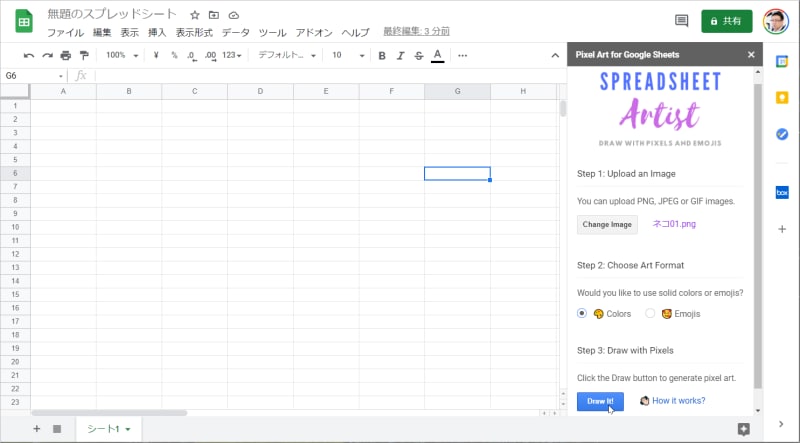Select the Colors radio option
The height and width of the screenshot is (443, 800).
[582, 313]
